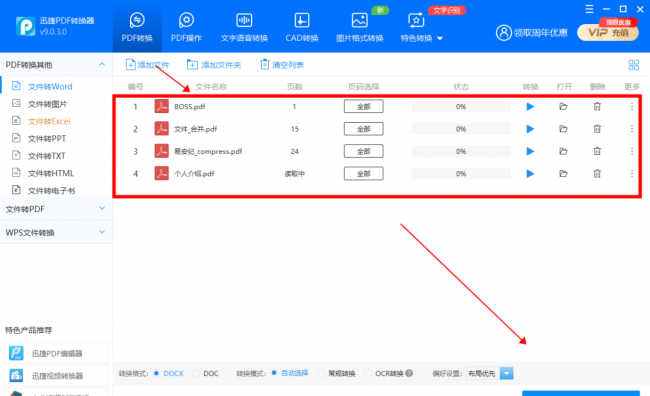Click the 迅捷PDF转换器 app logo
650x396 pixels.
coord(26,26)
